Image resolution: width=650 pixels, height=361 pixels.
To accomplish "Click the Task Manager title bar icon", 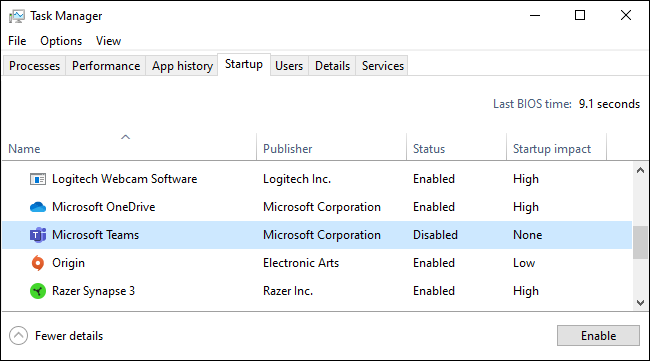I will point(17,16).
